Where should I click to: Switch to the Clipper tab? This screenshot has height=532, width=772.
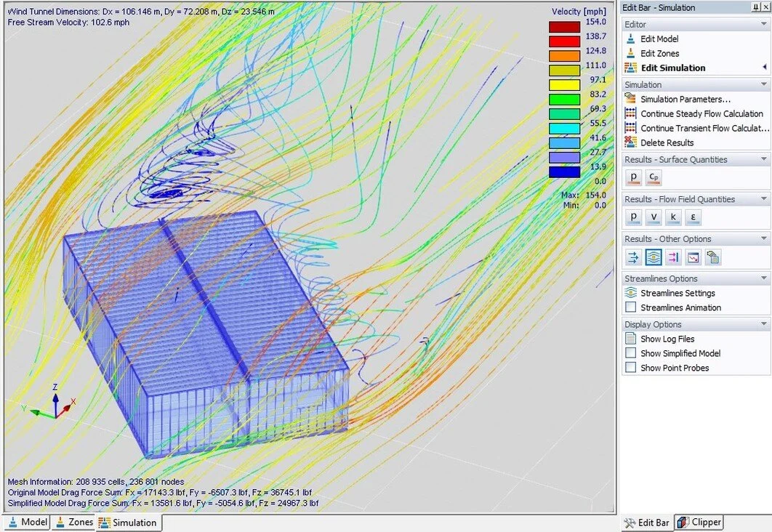coord(699,522)
